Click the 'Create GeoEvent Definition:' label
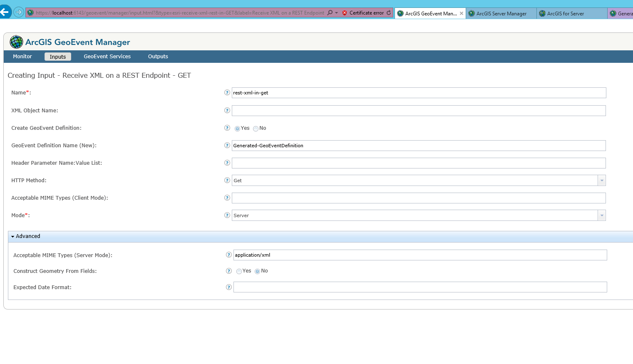The width and height of the screenshot is (633, 364). click(46, 128)
